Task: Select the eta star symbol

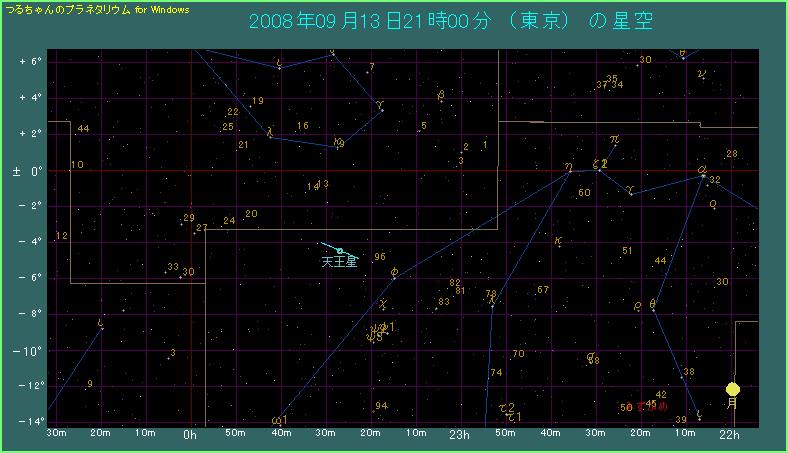Action: pos(568,167)
